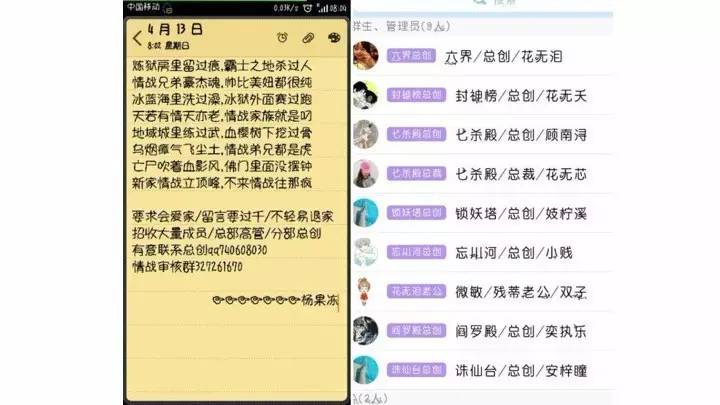Open the avatar of 封神榜/总创/花无夭
The image size is (720, 405).
coord(366,95)
